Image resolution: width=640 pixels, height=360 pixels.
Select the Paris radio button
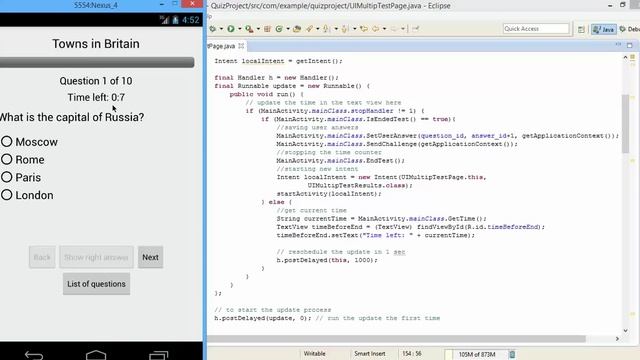click(7, 177)
